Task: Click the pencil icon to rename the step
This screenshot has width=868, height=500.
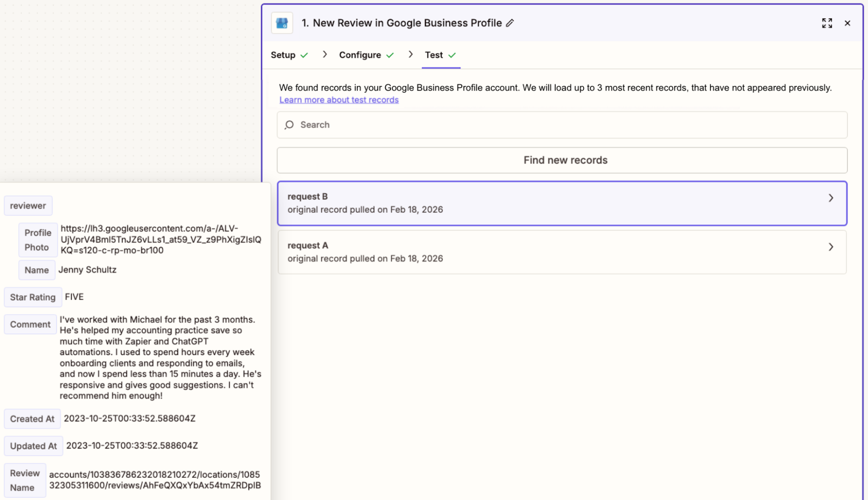Action: pyautogui.click(x=510, y=23)
